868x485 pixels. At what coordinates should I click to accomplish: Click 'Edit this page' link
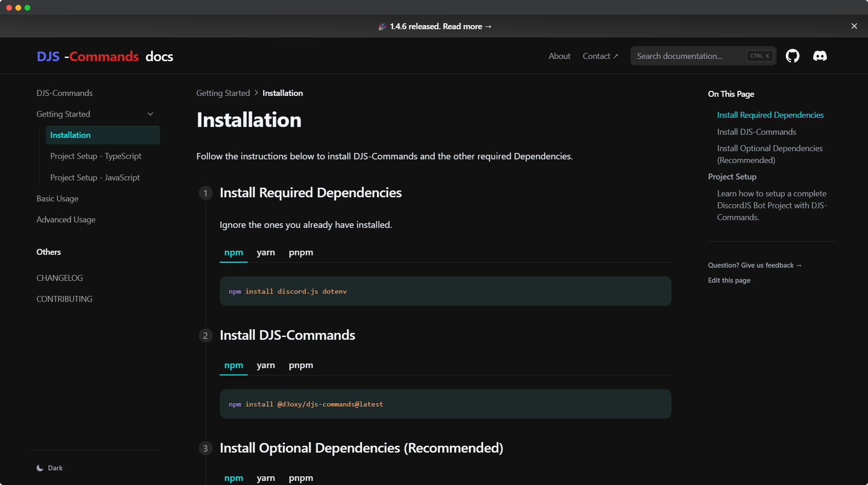click(729, 280)
